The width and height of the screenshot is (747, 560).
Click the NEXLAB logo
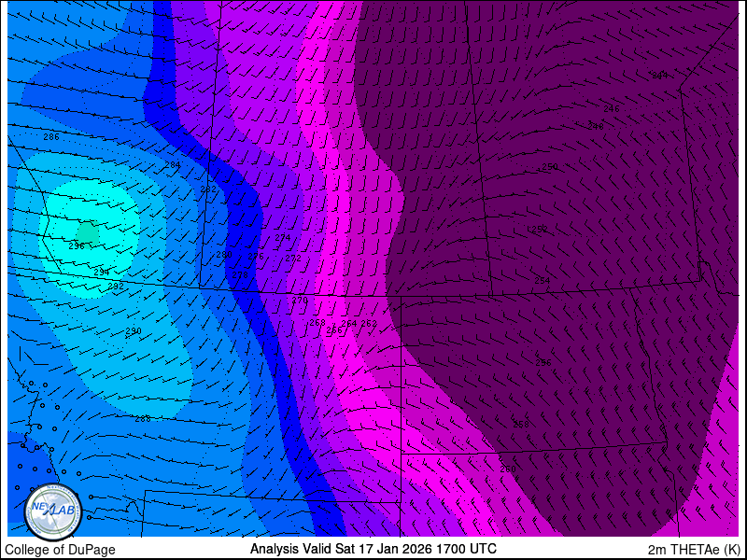(x=53, y=512)
